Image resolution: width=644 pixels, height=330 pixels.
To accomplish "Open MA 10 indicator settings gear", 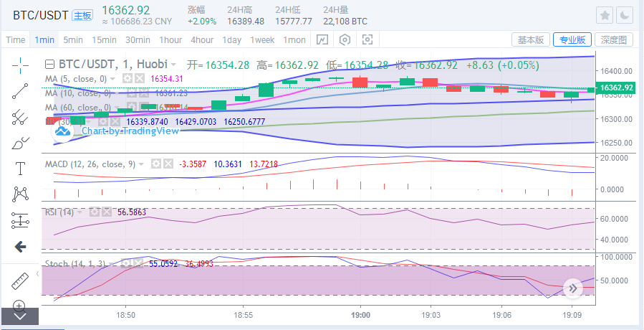I will tap(131, 93).
